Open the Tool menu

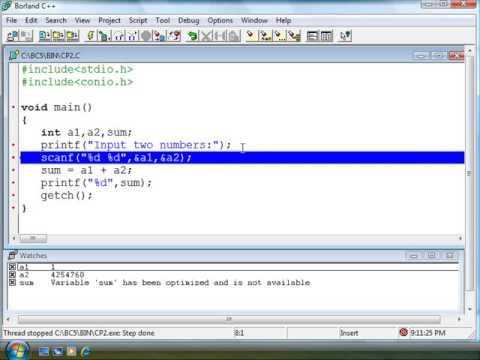coord(163,20)
